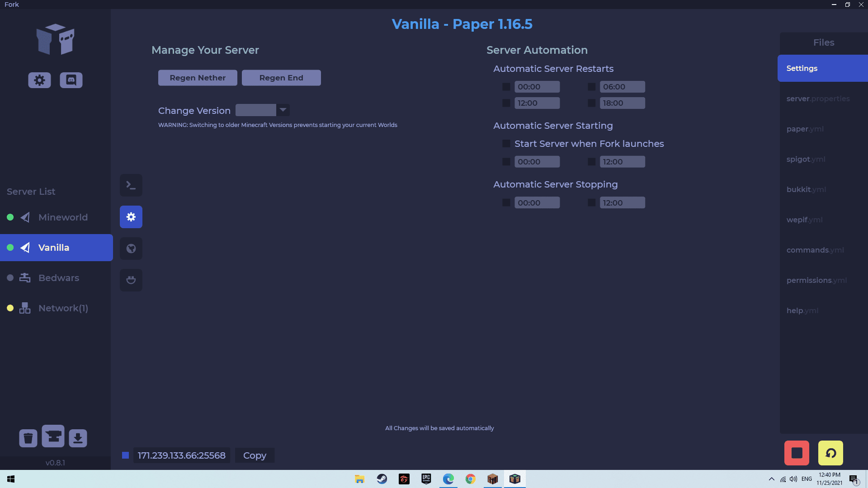Click the yellow restart server button

[x=830, y=453]
